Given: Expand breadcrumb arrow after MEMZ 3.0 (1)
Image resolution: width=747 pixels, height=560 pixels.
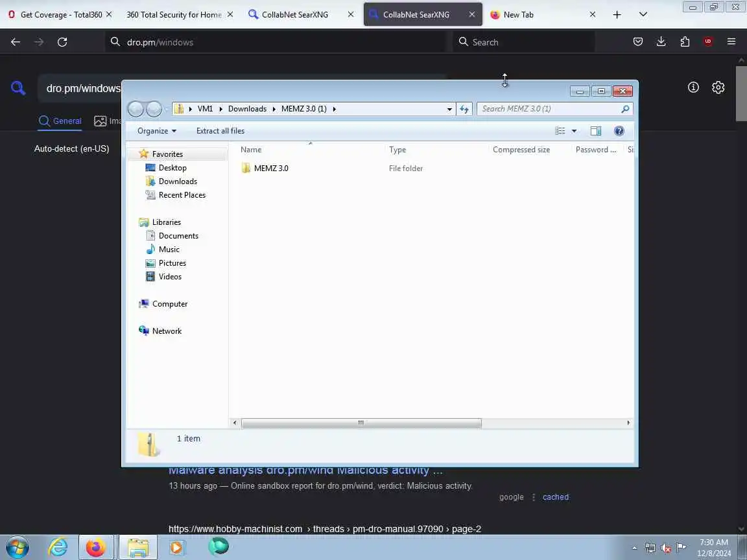Looking at the screenshot, I should (x=334, y=109).
